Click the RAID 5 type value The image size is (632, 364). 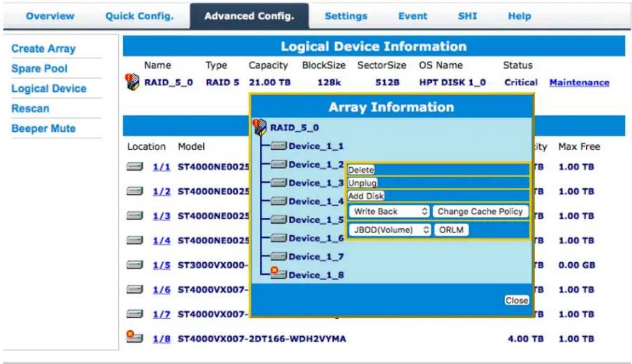(x=223, y=82)
